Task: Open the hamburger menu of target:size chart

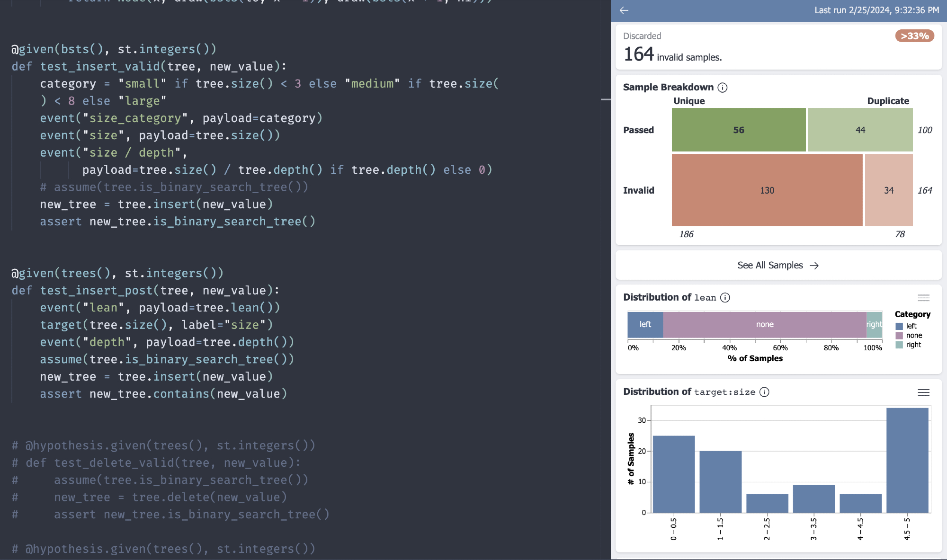Action: pos(923,392)
